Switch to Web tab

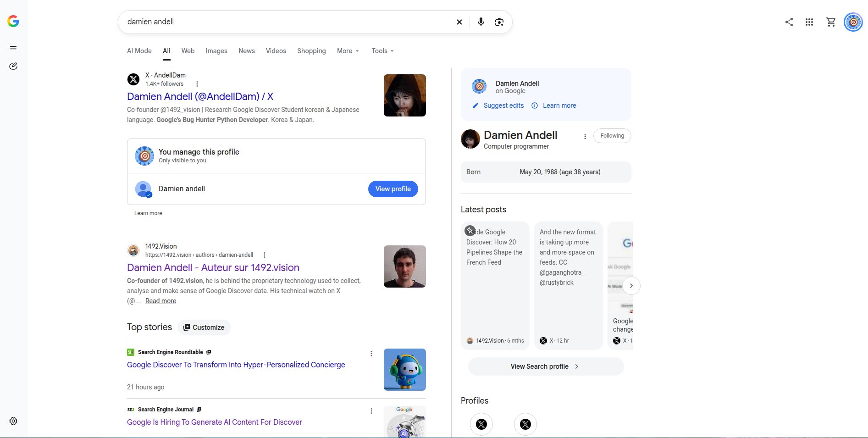(188, 51)
